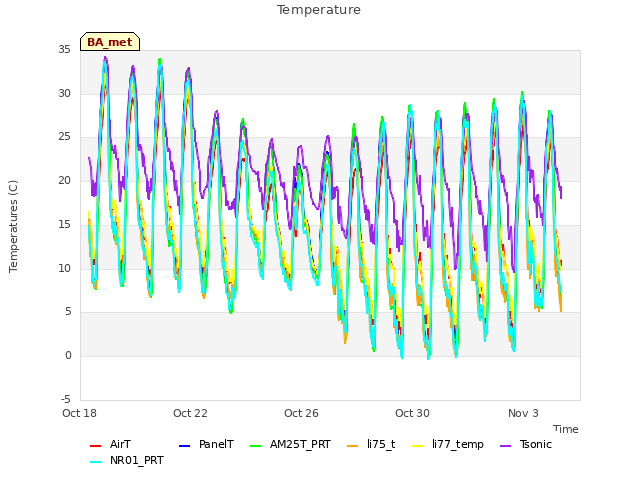Screen dimensions: 640x480
Task: Click the -5 y-axis tick label
Action: [66, 399]
